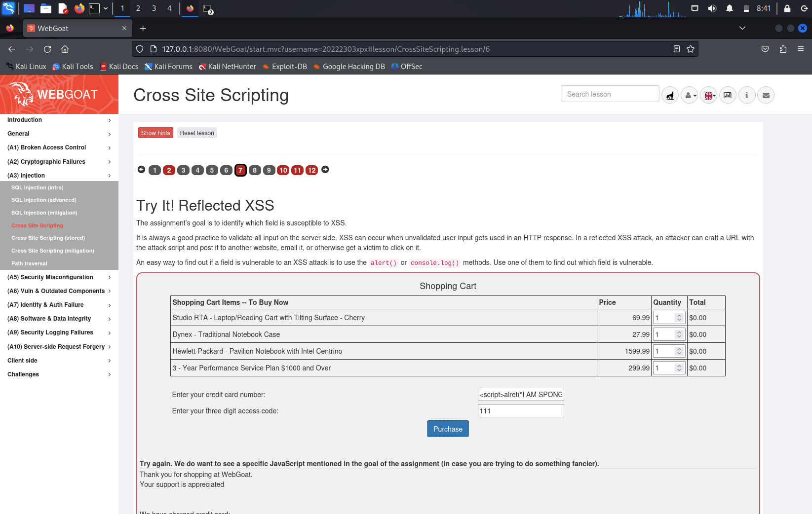The height and width of the screenshot is (514, 812).
Task: Click the three digit access code field
Action: click(521, 411)
